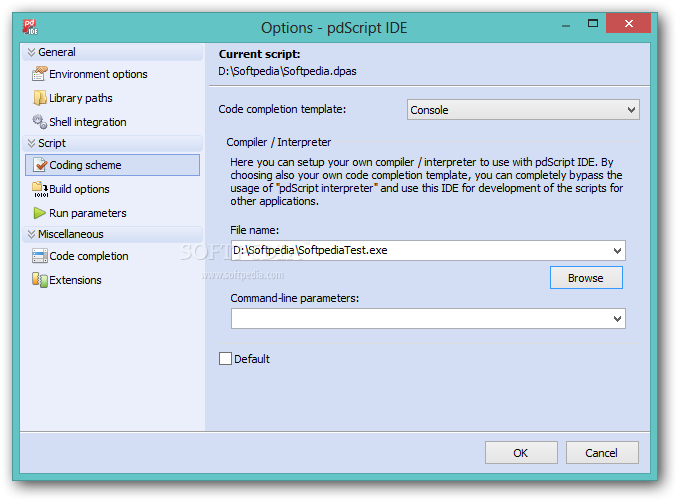Click the General section header
The height and width of the screenshot is (501, 678).
[112, 52]
